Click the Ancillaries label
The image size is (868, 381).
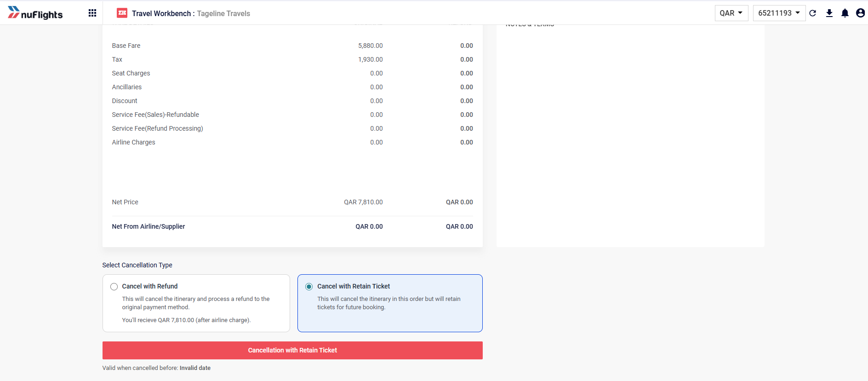[127, 87]
